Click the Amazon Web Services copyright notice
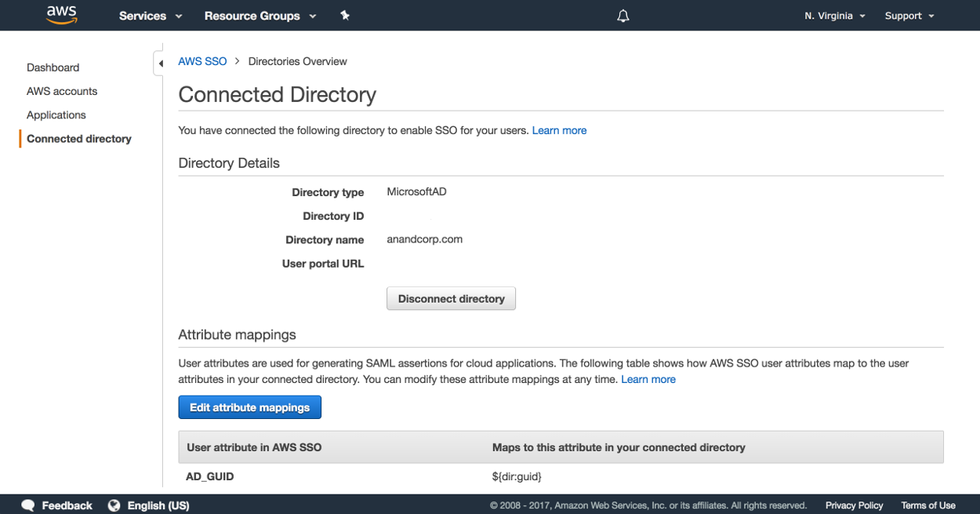 click(x=648, y=505)
